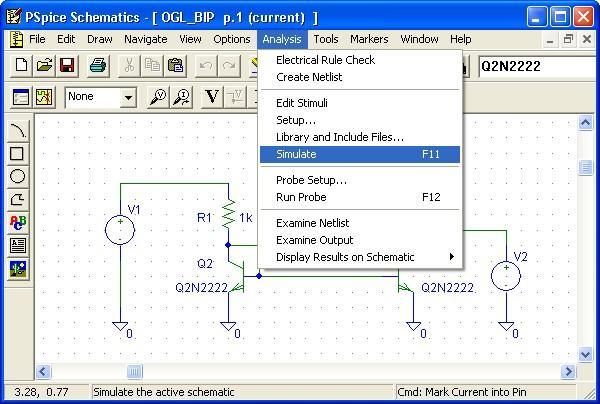
Task: Choose Probe Setup...
Action: 360,180
